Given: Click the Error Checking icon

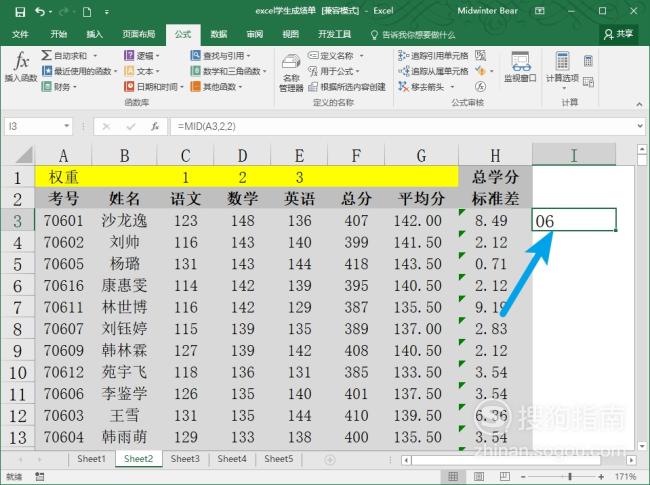Looking at the screenshot, I should tap(480, 71).
